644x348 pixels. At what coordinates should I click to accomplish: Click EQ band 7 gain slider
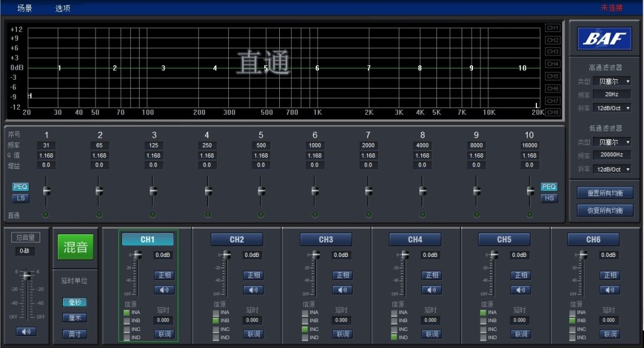(x=369, y=191)
